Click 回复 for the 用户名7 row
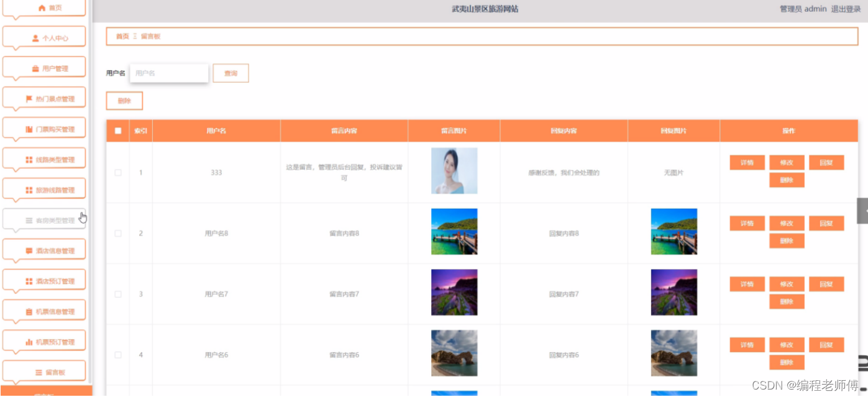This screenshot has height=397, width=868. click(x=826, y=285)
